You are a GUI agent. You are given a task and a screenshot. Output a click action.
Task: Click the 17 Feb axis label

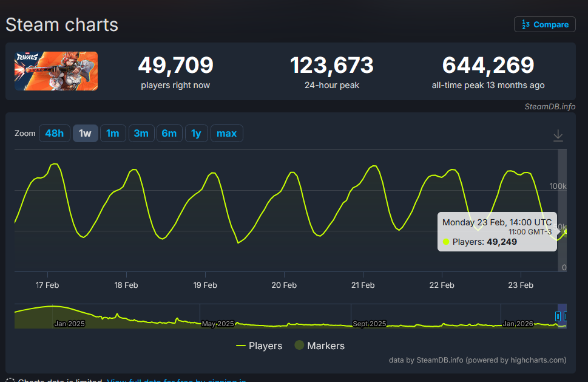click(x=47, y=285)
